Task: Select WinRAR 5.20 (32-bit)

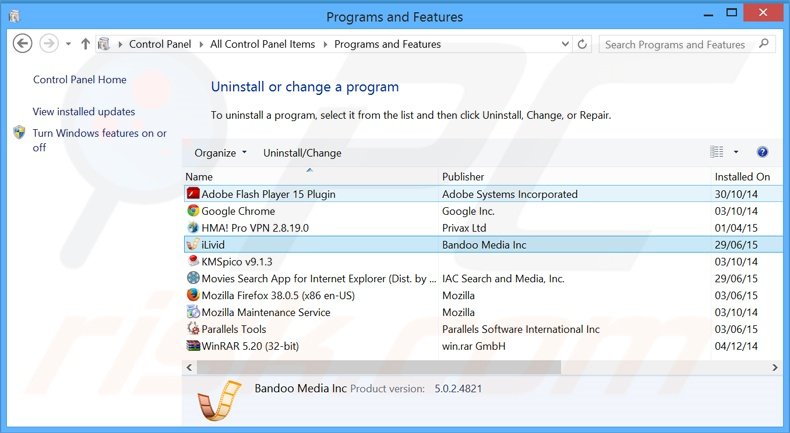Action: [483, 346]
